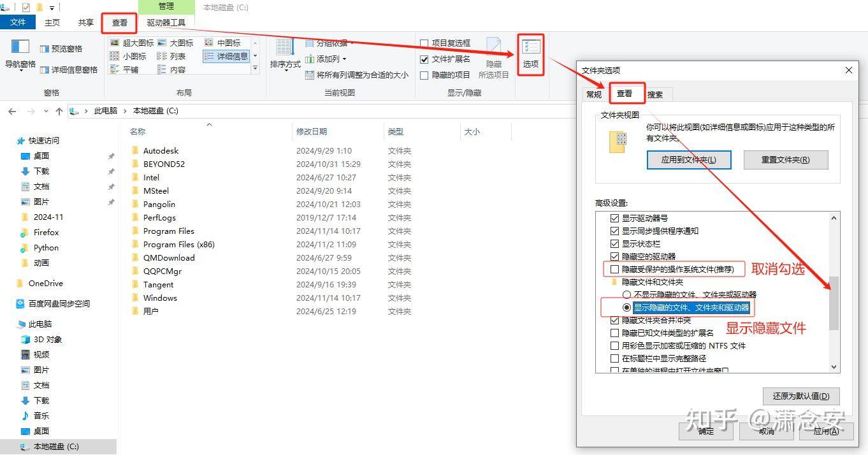
Task: Open Firefox folder in Quick access
Action: click(46, 232)
